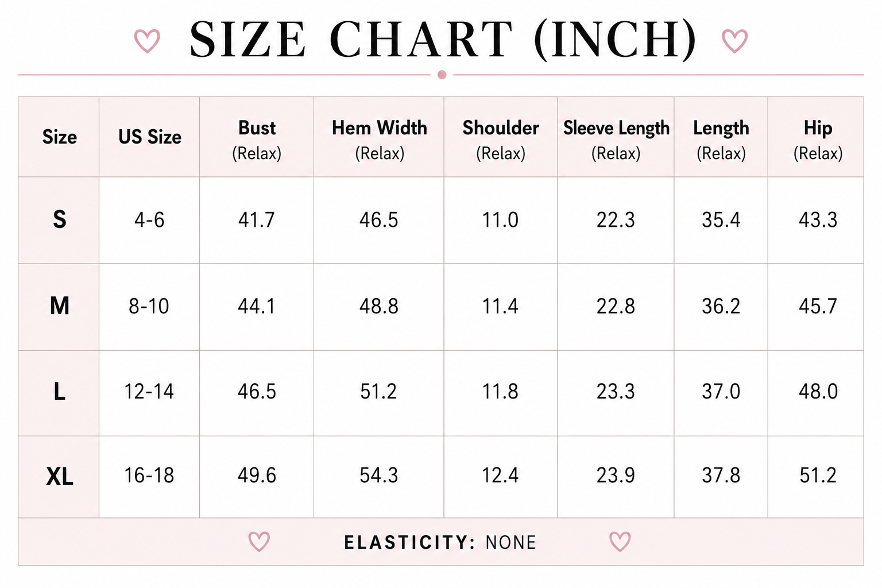Click the Shoulder (Relax) header
The width and height of the screenshot is (882, 588).
pos(501,140)
